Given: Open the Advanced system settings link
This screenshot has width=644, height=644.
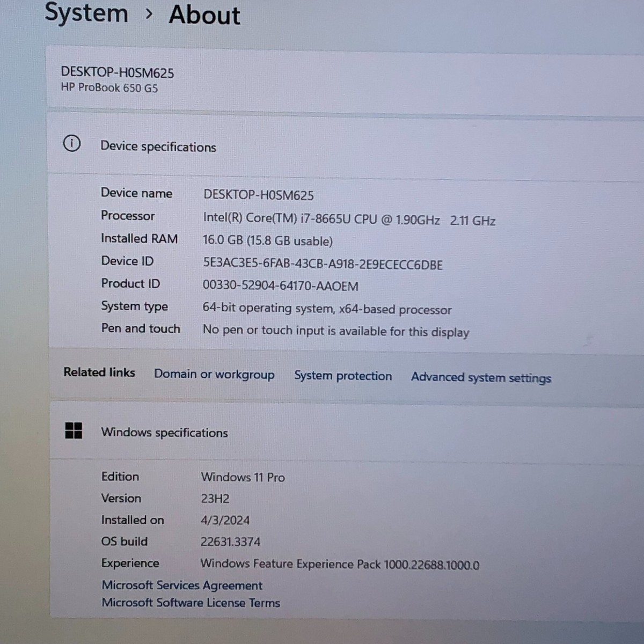Looking at the screenshot, I should pos(481,378).
